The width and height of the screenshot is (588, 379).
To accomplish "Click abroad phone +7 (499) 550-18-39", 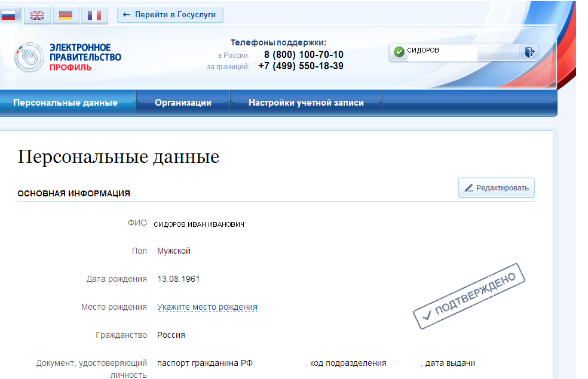I will coord(301,66).
